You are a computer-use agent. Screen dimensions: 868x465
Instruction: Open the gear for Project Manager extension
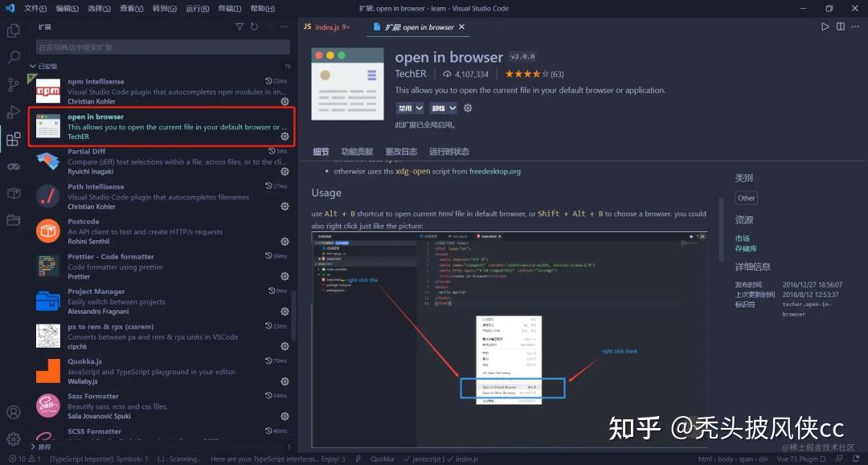click(x=285, y=312)
